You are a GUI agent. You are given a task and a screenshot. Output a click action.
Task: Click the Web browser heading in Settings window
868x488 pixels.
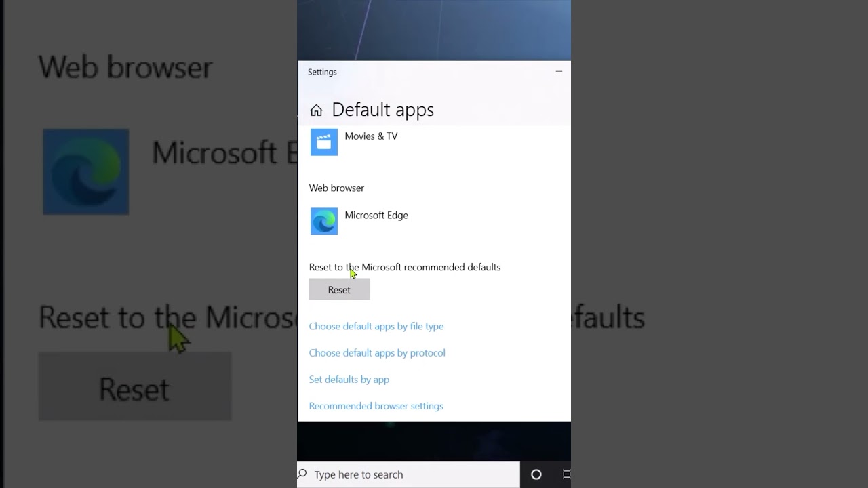tap(336, 188)
